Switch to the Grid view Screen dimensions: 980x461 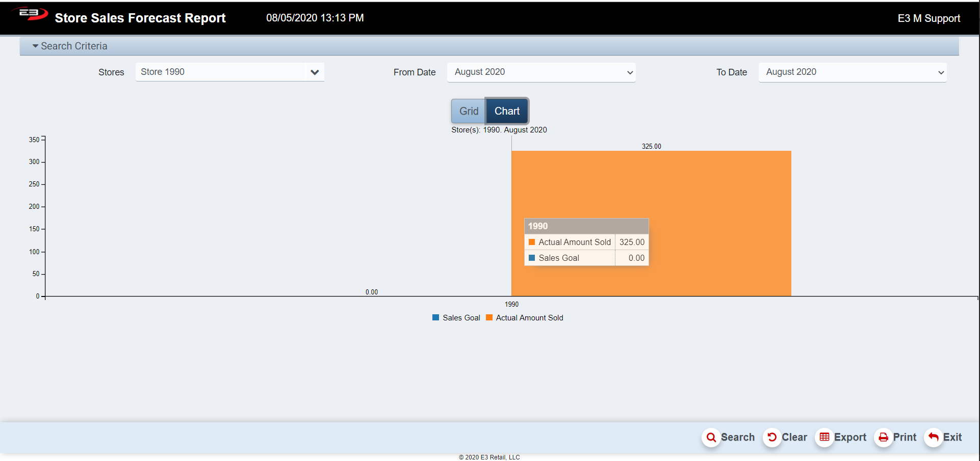tap(468, 111)
